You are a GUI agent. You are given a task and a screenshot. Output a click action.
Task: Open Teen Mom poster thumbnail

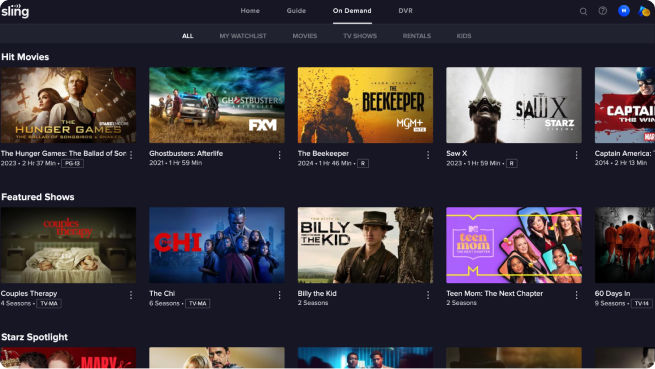click(x=514, y=245)
